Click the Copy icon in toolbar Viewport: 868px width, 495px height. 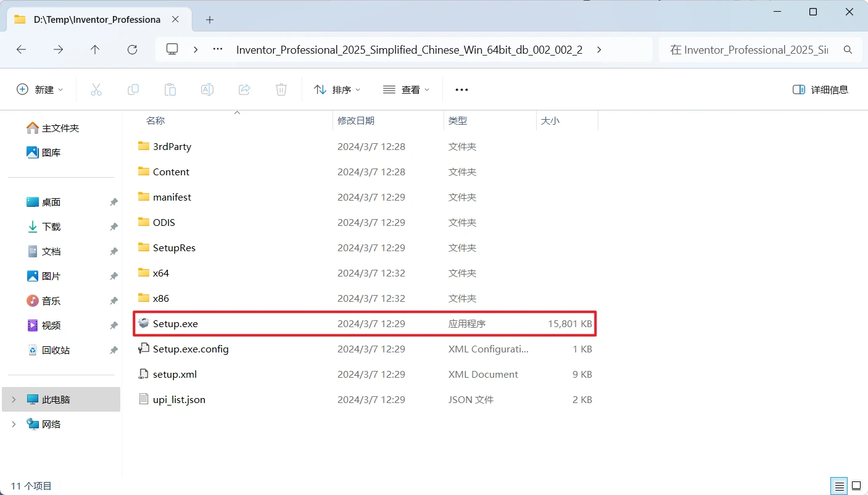[x=133, y=89]
